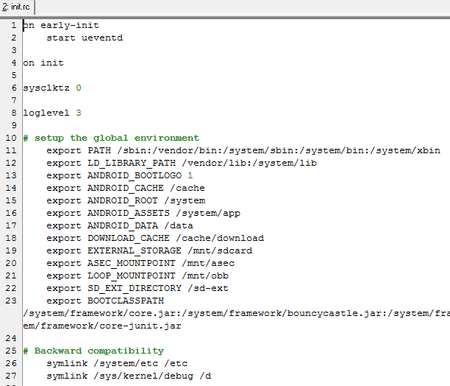The width and height of the screenshot is (450, 386).
Task: Click the /sd-ext path on line 22
Action: click(x=208, y=288)
